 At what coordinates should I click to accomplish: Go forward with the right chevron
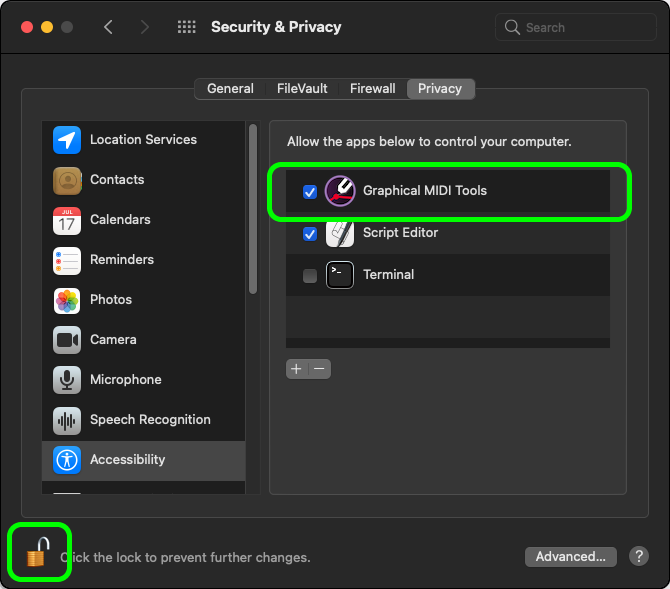[x=145, y=27]
